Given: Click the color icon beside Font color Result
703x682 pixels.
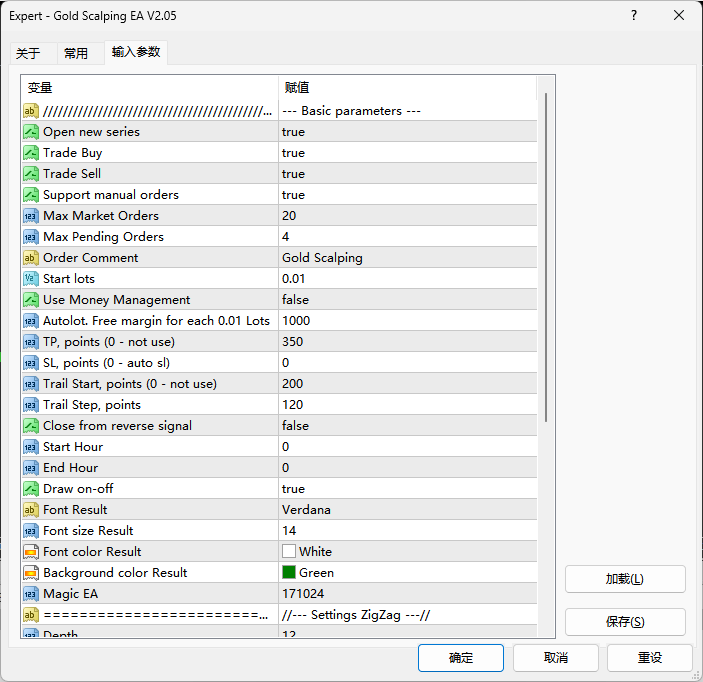Looking at the screenshot, I should [31, 552].
